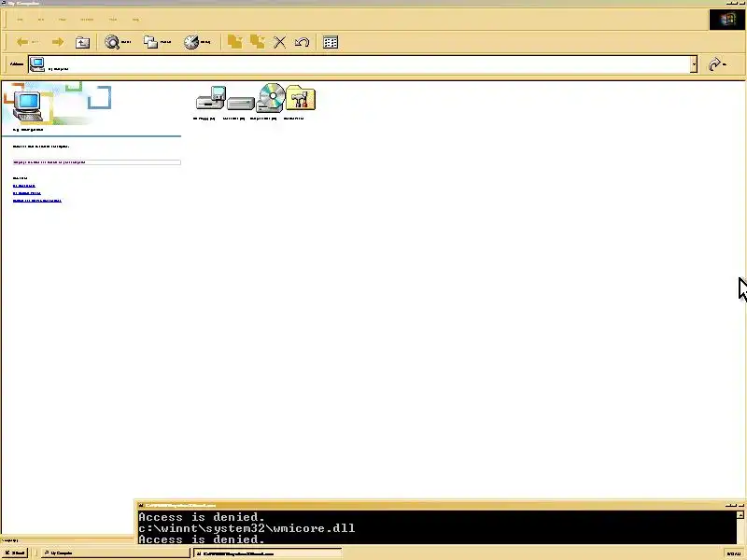The image size is (747, 560).
Task: Click the command prompt scroll up arrow
Action: tap(740, 515)
